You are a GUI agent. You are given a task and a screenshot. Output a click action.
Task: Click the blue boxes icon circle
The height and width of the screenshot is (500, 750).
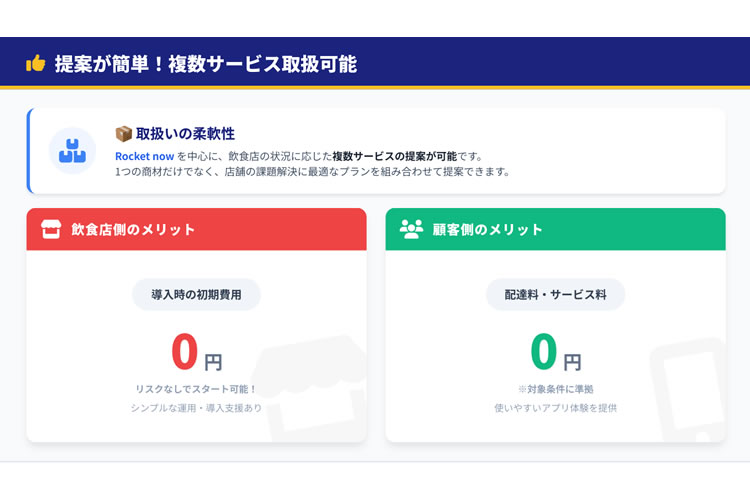[x=72, y=150]
